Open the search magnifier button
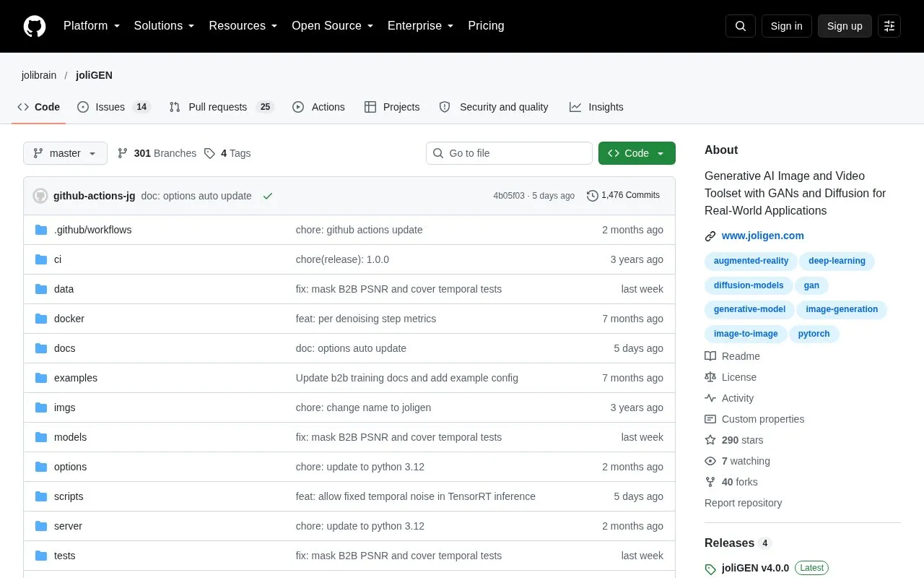This screenshot has width=924, height=578. (x=741, y=26)
